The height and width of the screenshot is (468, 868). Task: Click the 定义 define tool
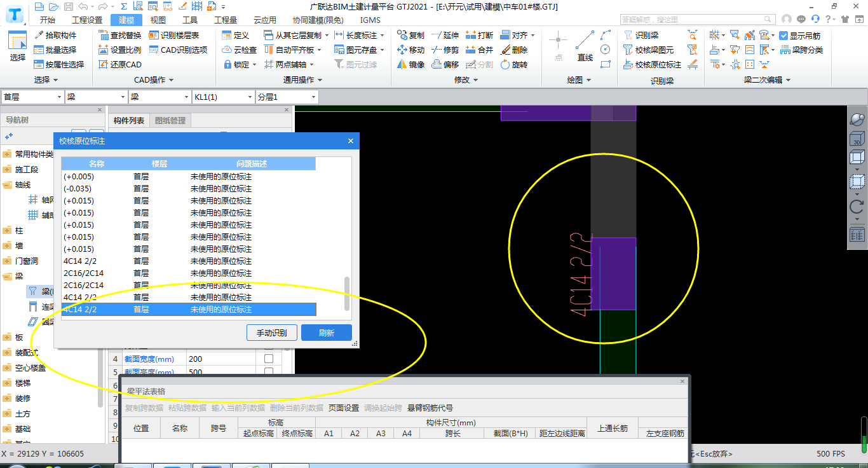[236, 35]
